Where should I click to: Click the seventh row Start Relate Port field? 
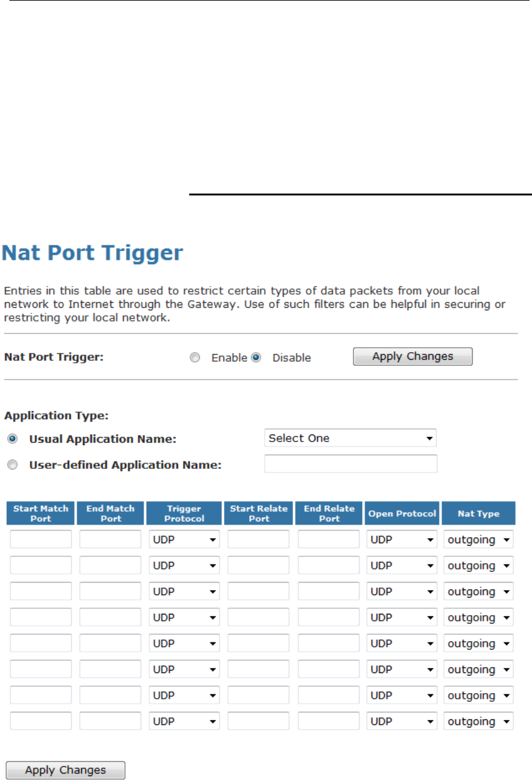pyautogui.click(x=259, y=696)
